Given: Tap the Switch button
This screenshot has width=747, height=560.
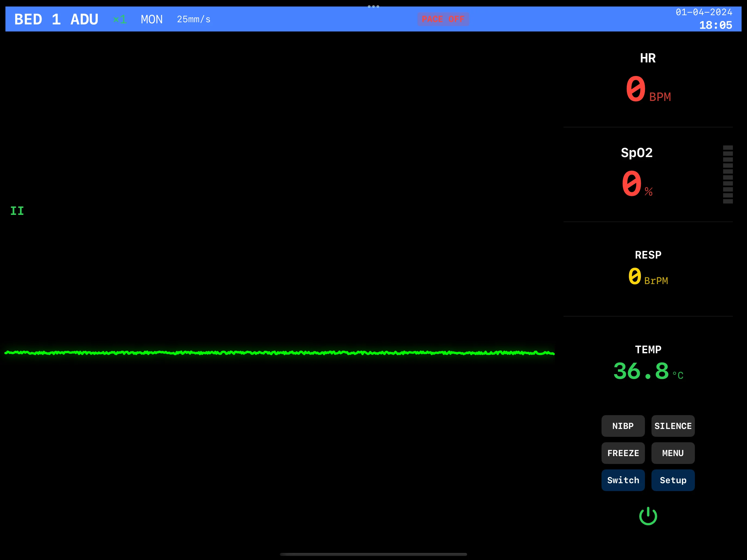Looking at the screenshot, I should tap(623, 480).
